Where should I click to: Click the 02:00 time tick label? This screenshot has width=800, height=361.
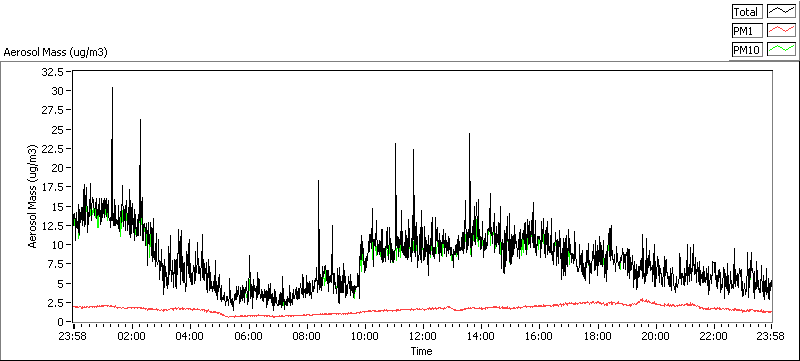(132, 337)
